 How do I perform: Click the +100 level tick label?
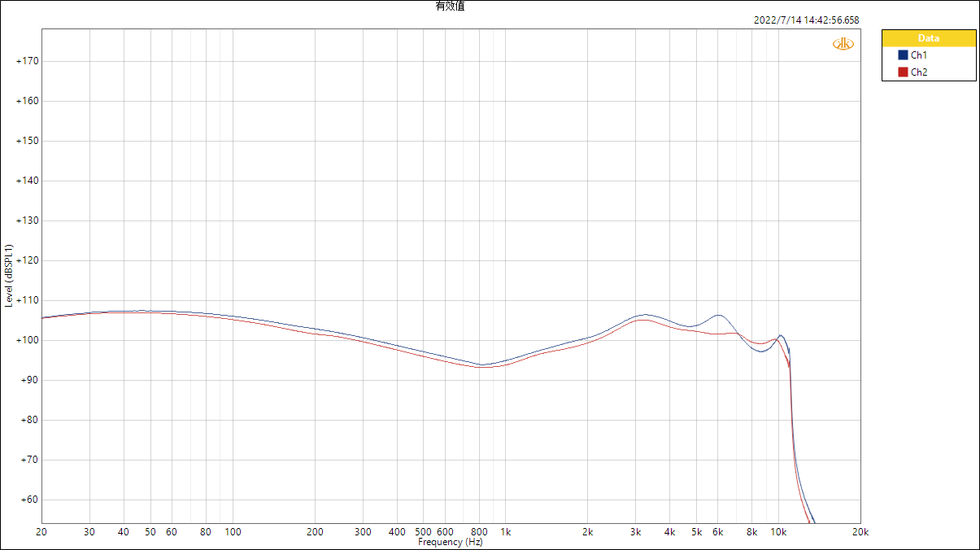tap(28, 340)
